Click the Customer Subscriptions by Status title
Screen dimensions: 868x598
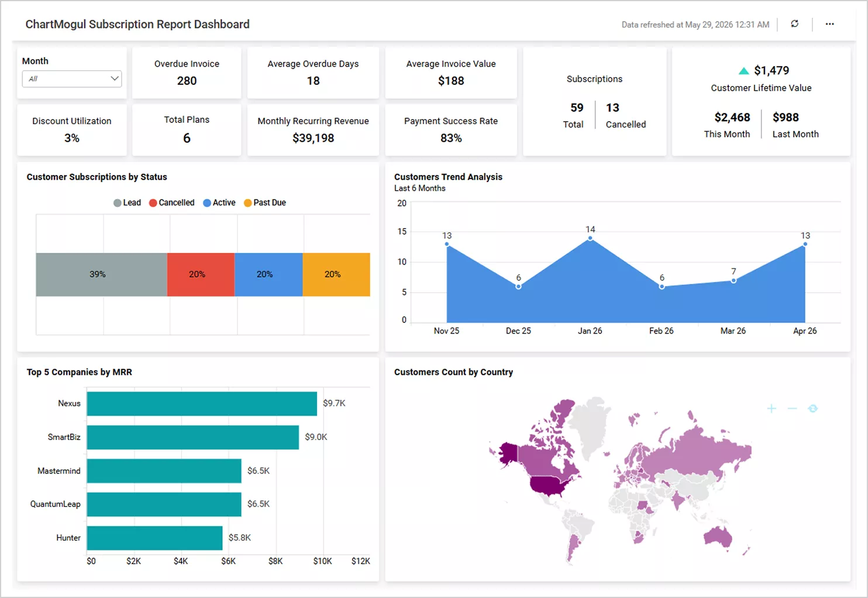coord(97,177)
